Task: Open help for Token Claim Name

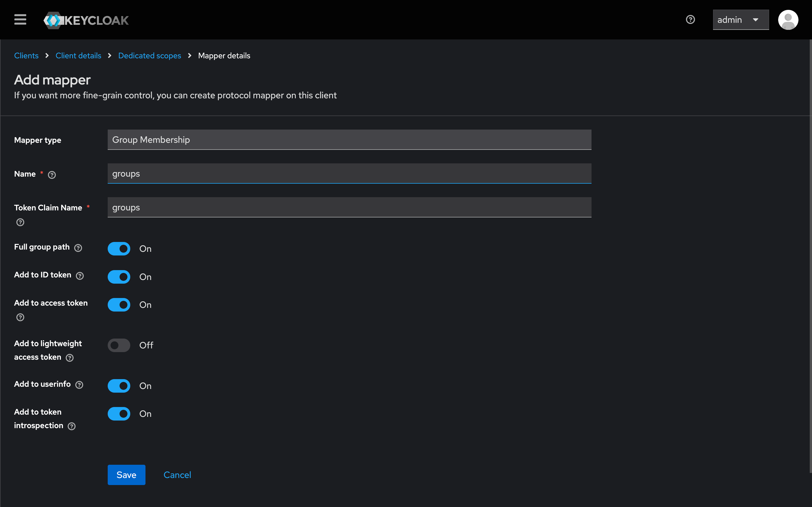Action: (x=20, y=222)
